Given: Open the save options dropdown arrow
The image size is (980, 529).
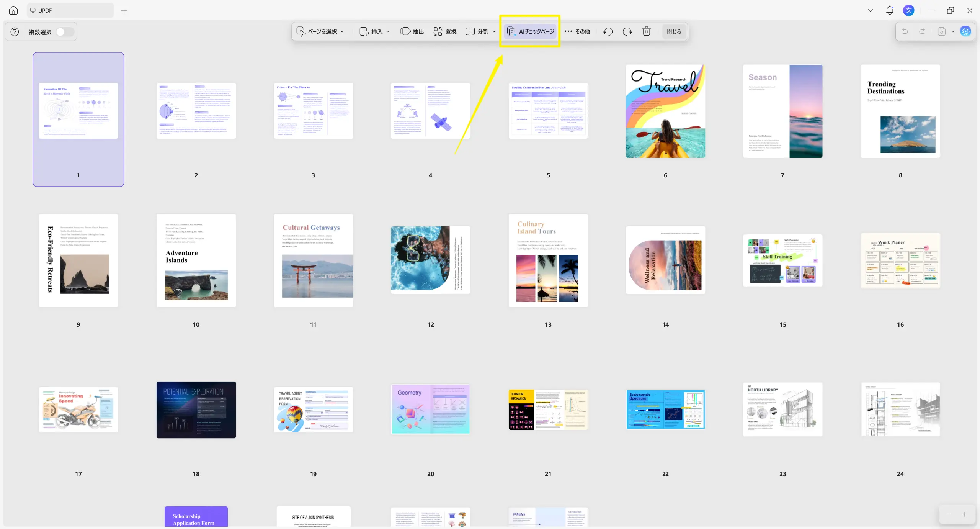Looking at the screenshot, I should (953, 31).
